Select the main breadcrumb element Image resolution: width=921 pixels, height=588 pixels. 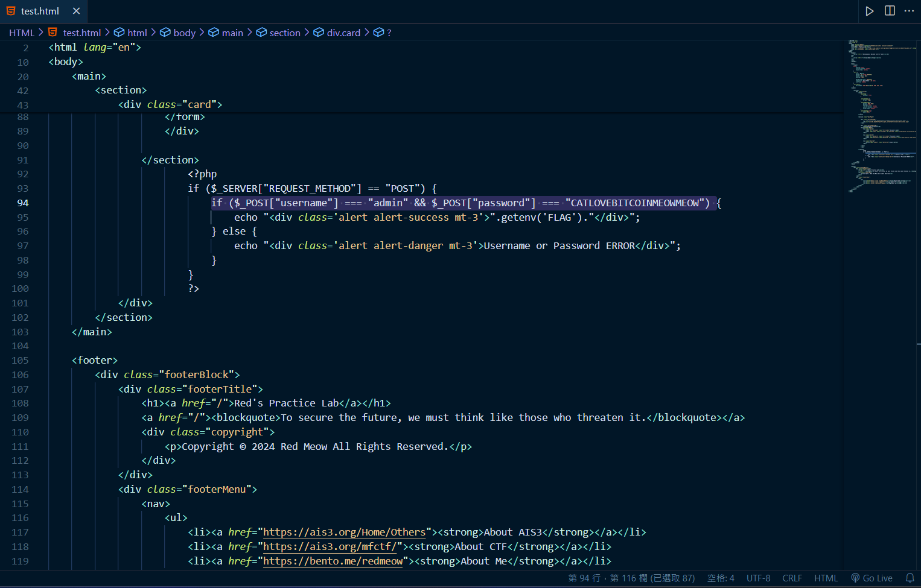[x=232, y=33]
